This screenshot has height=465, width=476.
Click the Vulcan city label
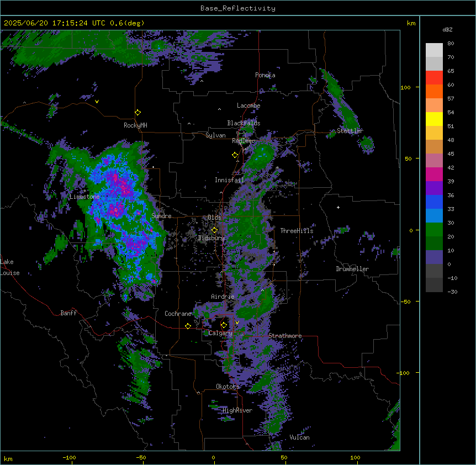pos(300,437)
